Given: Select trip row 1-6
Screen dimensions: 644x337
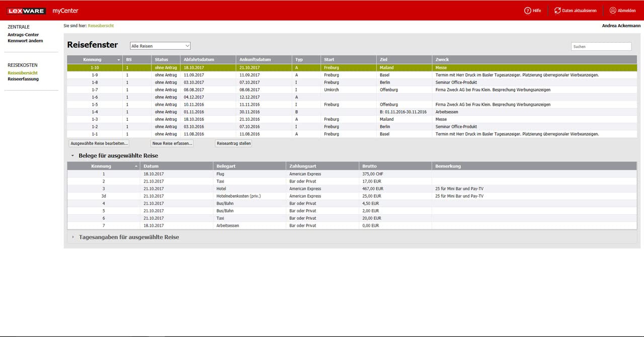Looking at the screenshot, I should coord(352,97).
